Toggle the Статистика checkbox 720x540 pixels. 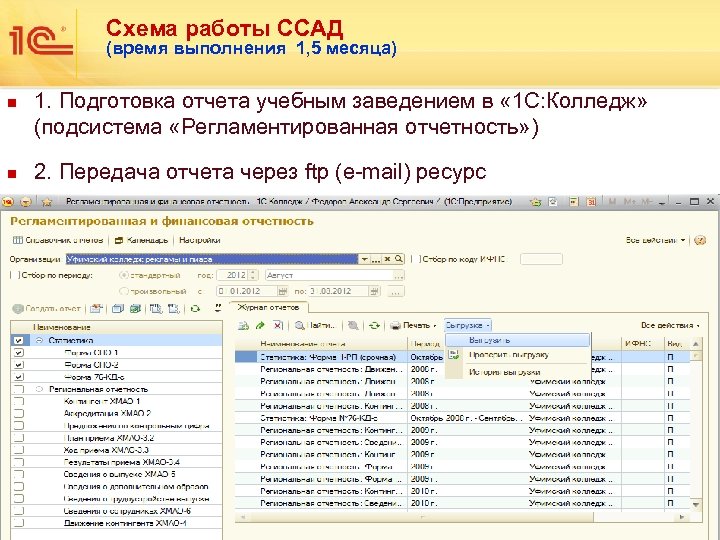pyautogui.click(x=18, y=341)
